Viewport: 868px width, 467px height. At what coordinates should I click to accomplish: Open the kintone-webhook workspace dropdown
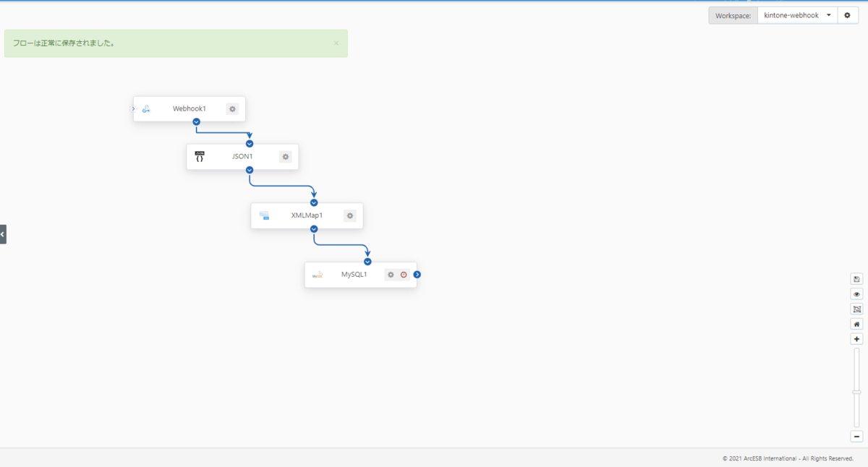pos(797,15)
